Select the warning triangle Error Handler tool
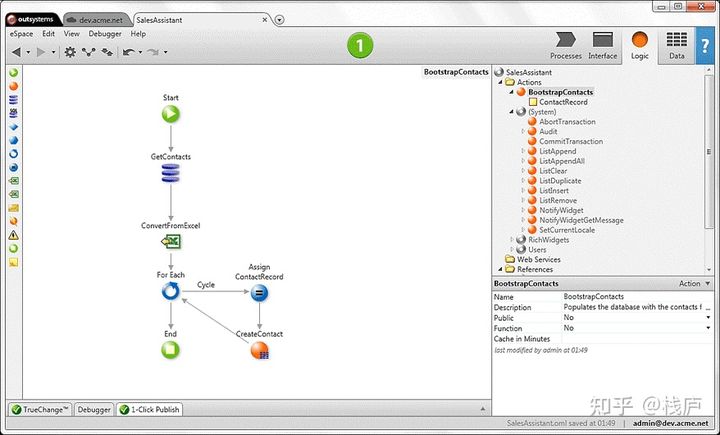720x435 pixels. [13, 235]
